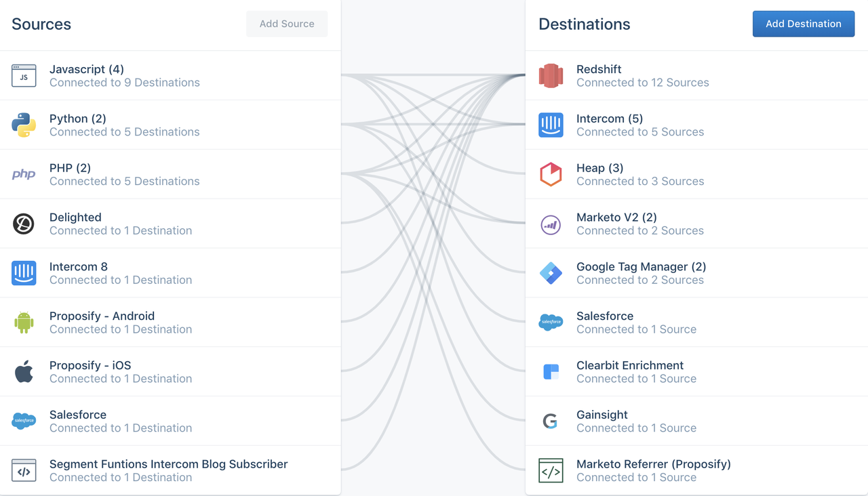Image resolution: width=868 pixels, height=496 pixels.
Task: Select the Salesforce source name
Action: click(x=78, y=415)
